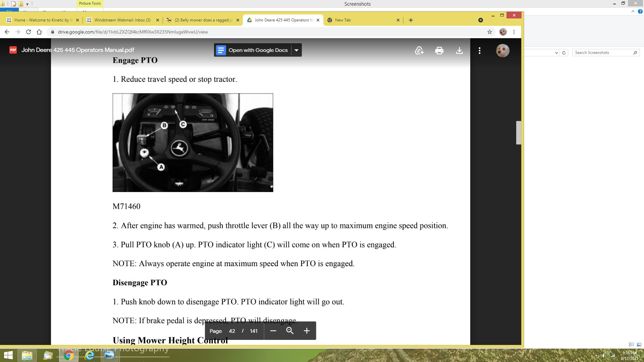Switch to Windstream Webmail Inbox tab
This screenshot has height=362, width=644.
click(x=122, y=20)
